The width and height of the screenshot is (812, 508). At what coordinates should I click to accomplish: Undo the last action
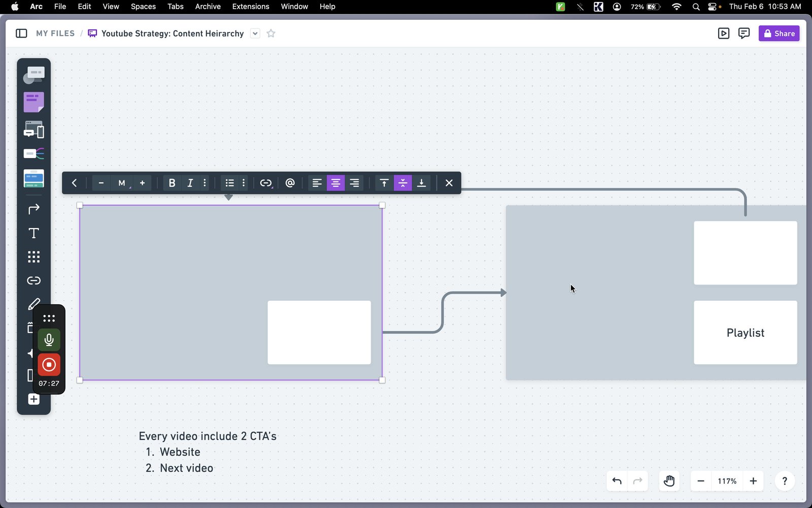(617, 481)
